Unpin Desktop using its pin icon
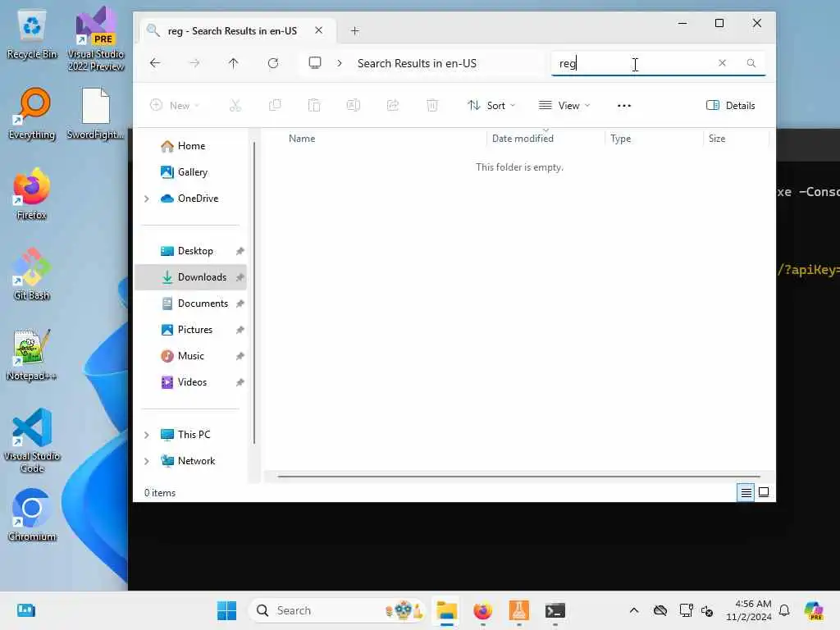The height and width of the screenshot is (630, 840). coord(240,251)
